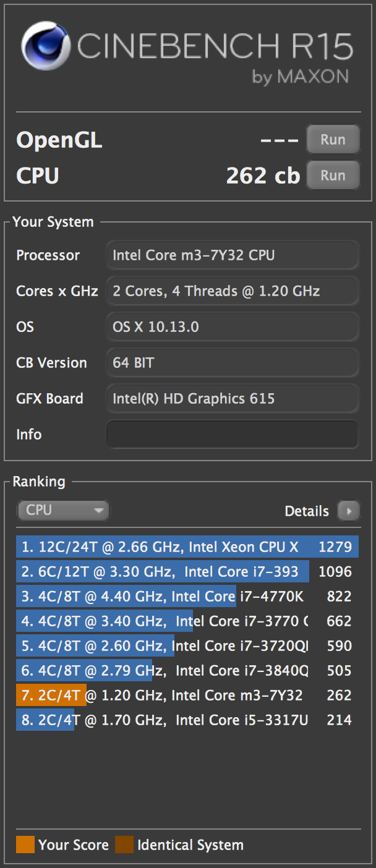Click the CB Version 64 BIT field

pyautogui.click(x=233, y=362)
